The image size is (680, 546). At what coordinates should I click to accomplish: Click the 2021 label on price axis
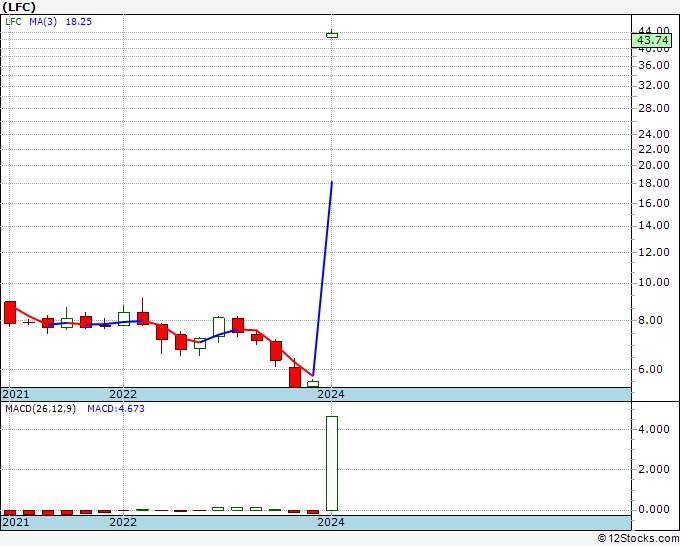pyautogui.click(x=16, y=394)
